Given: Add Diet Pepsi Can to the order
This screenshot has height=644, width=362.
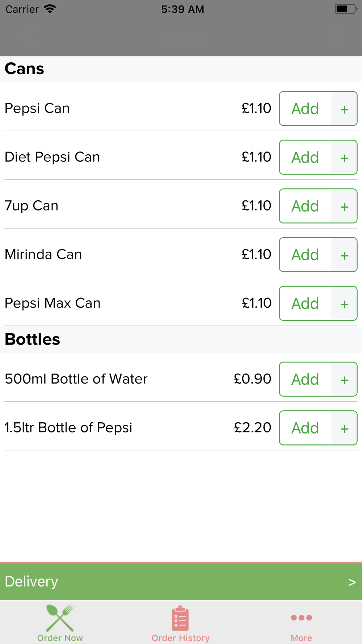Looking at the screenshot, I should coord(305,157).
